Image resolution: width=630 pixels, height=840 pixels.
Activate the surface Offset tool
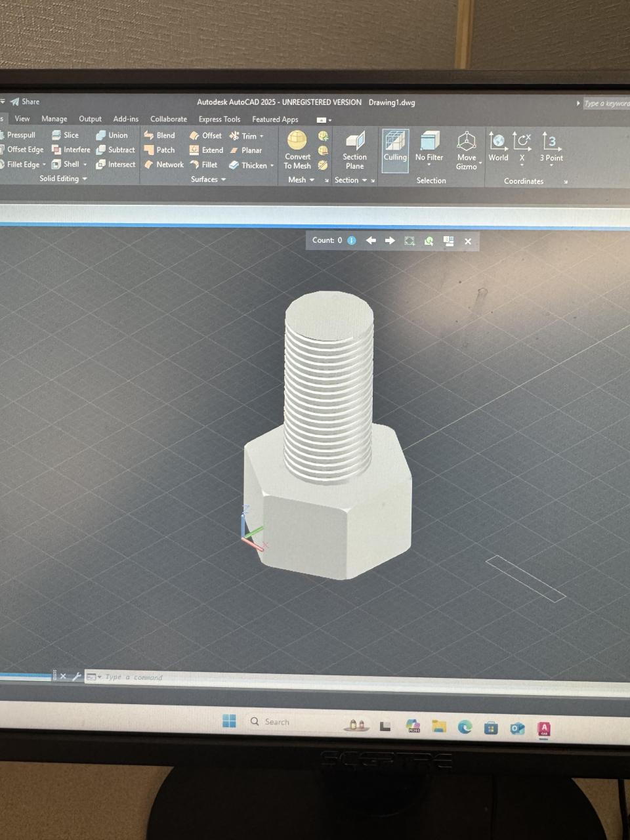[x=205, y=135]
